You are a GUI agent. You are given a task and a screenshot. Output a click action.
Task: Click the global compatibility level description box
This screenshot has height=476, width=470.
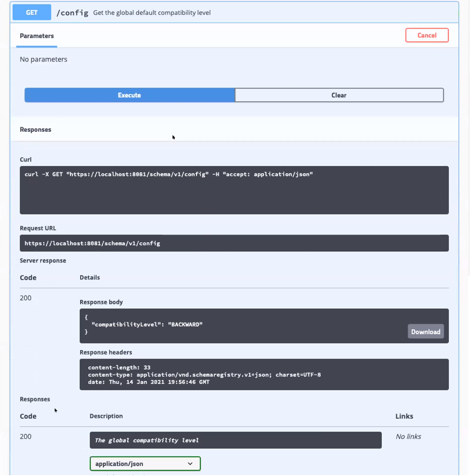pos(235,440)
